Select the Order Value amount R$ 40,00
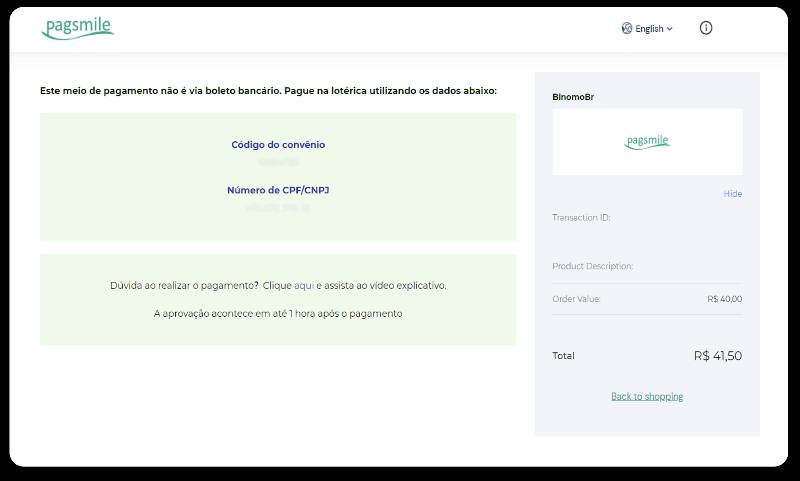Viewport: 800px width, 481px height. tap(724, 299)
